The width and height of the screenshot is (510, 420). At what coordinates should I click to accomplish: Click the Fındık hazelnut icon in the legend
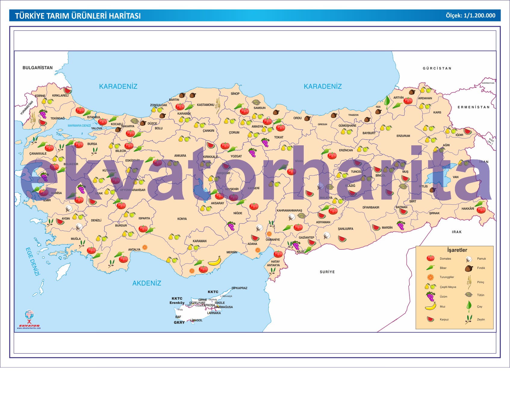point(469,268)
